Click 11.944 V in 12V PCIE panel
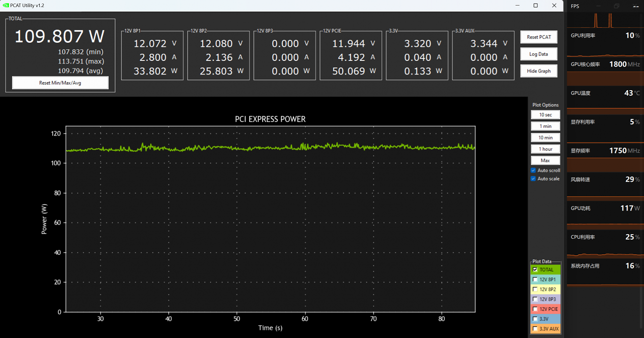This screenshot has width=644, height=338. [x=354, y=44]
